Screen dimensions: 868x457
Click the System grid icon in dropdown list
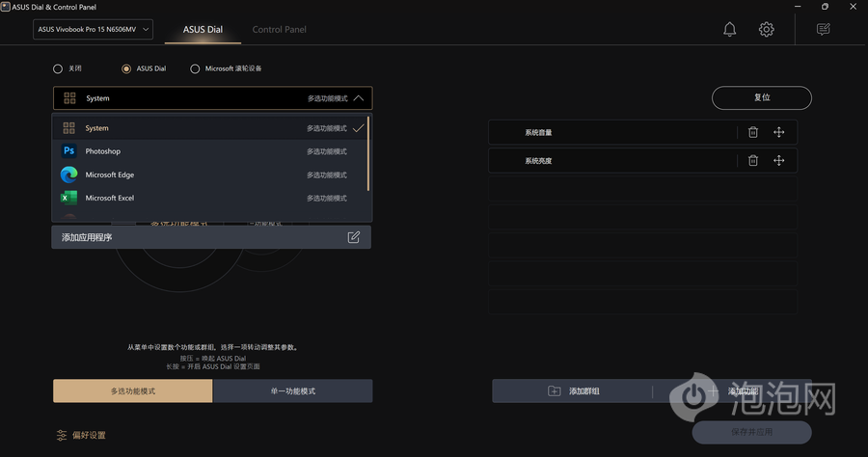coord(68,128)
